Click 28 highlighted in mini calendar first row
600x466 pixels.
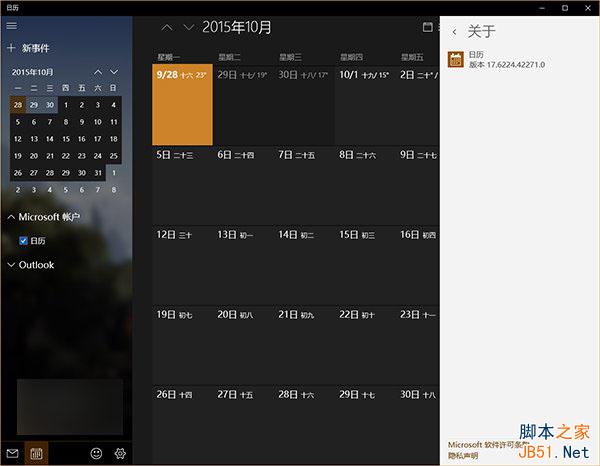pyautogui.click(x=18, y=105)
